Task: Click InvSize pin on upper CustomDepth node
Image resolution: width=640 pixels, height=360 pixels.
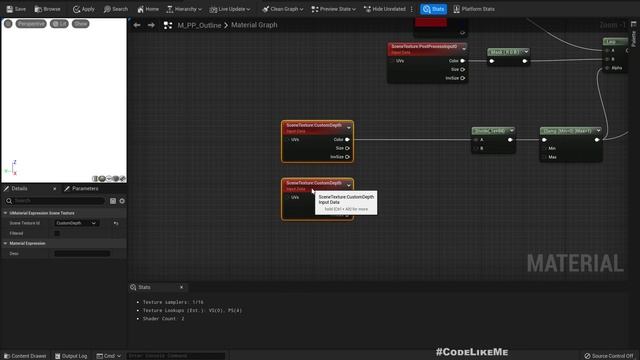Action: pyautogui.click(x=347, y=157)
